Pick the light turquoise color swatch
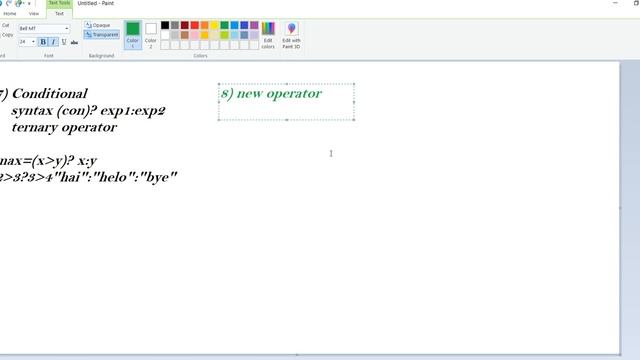The width and height of the screenshot is (640, 360). click(x=234, y=35)
